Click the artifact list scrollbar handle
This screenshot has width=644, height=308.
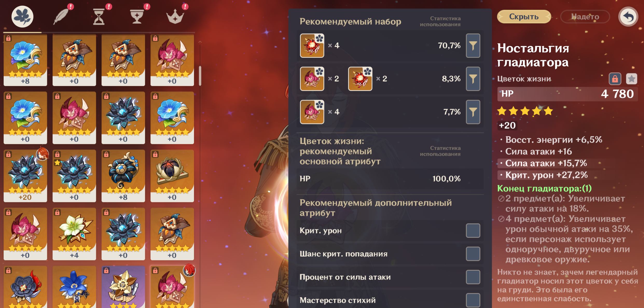pyautogui.click(x=200, y=76)
